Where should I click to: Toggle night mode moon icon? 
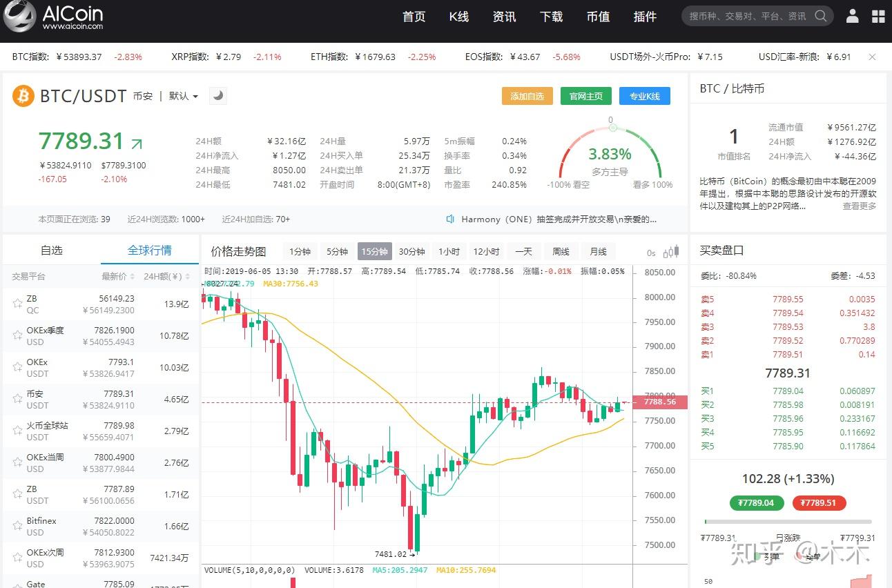[x=217, y=96]
